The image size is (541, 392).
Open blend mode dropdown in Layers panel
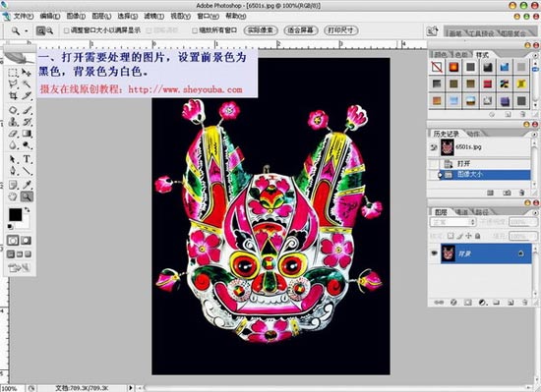[453, 222]
